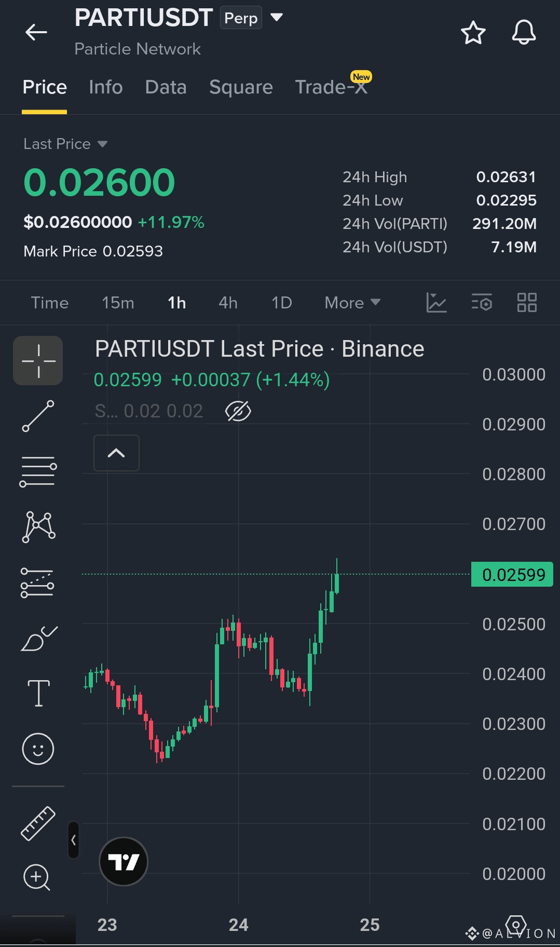Viewport: 560px width, 947px height.
Task: Select the text annotation tool
Action: point(38,693)
